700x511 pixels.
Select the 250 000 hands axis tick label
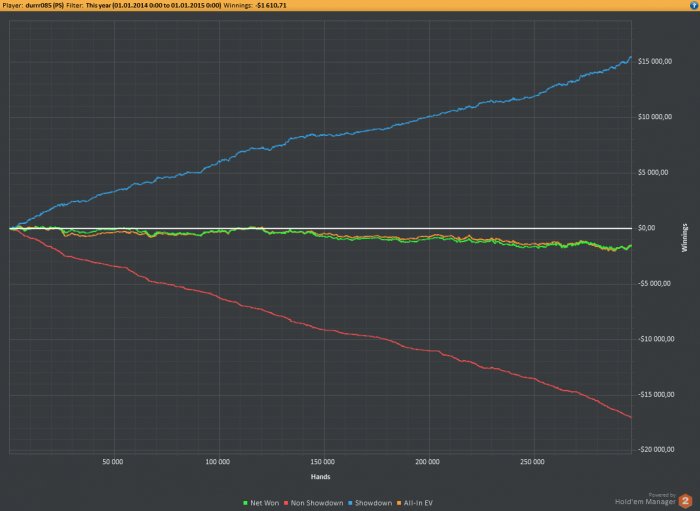[x=532, y=462]
